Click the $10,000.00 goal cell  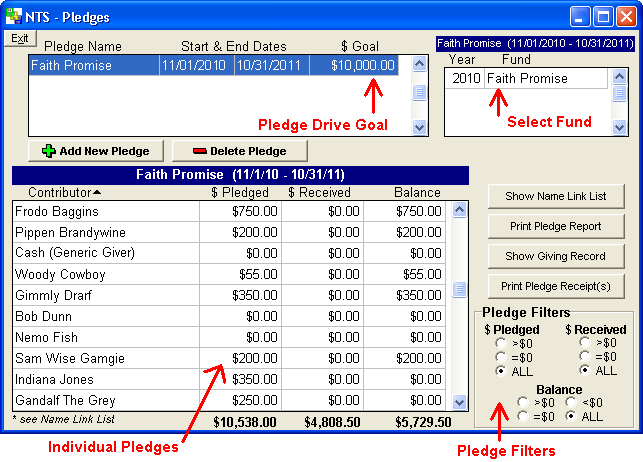tap(354, 65)
